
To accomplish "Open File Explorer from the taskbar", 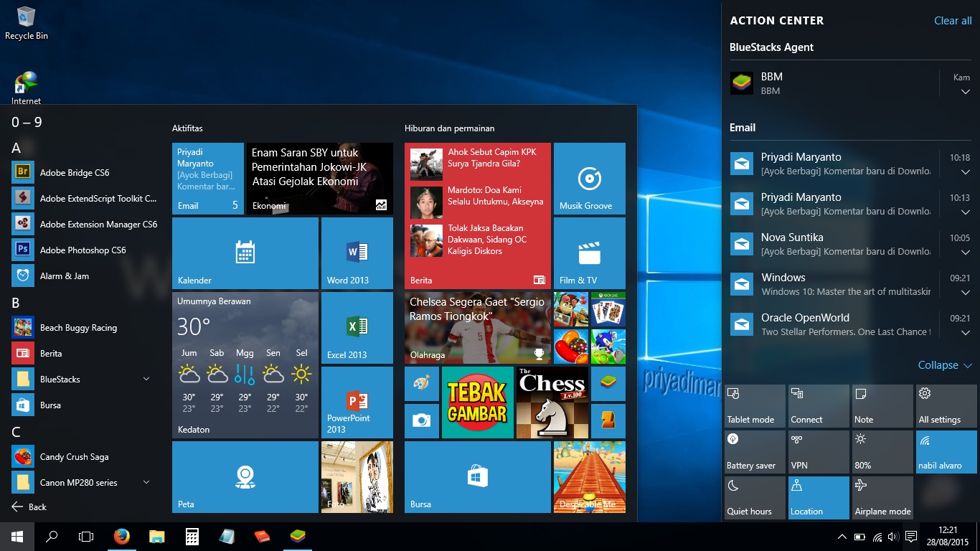I will (x=156, y=536).
